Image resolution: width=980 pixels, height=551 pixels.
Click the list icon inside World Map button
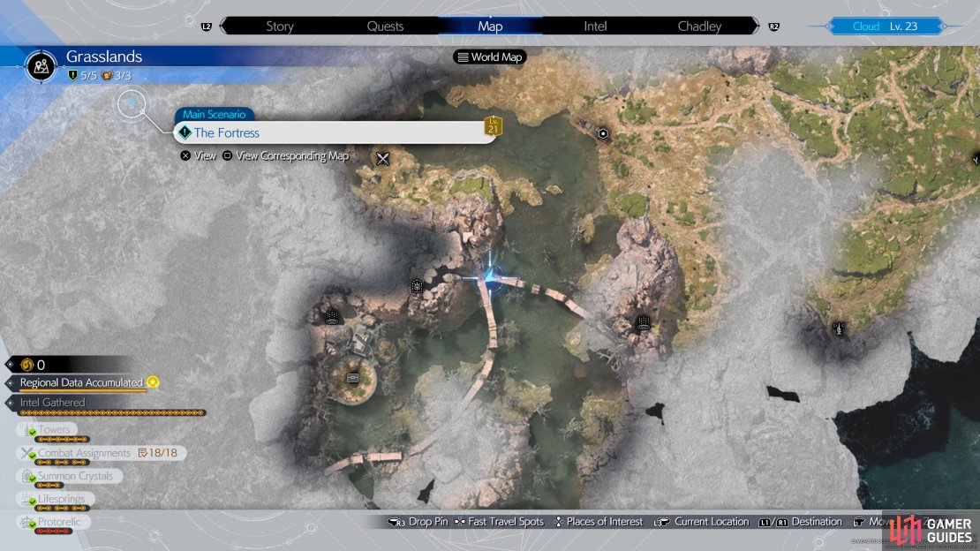coord(464,57)
